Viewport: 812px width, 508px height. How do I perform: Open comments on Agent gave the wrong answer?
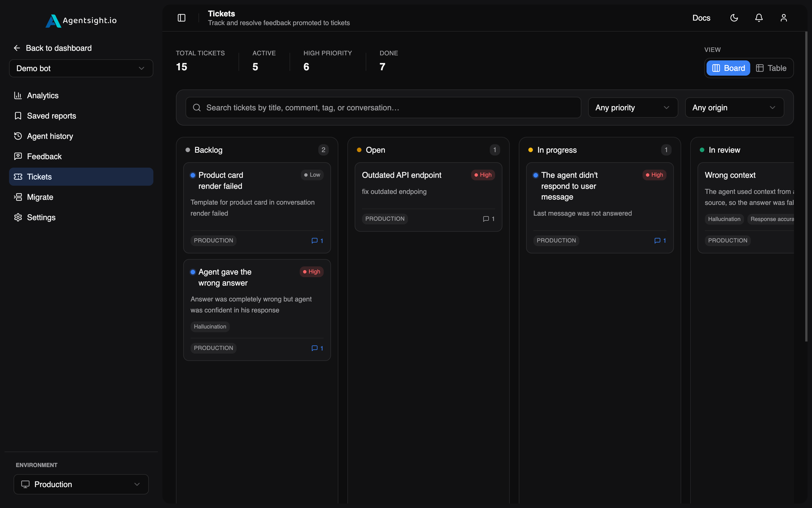pyautogui.click(x=317, y=348)
